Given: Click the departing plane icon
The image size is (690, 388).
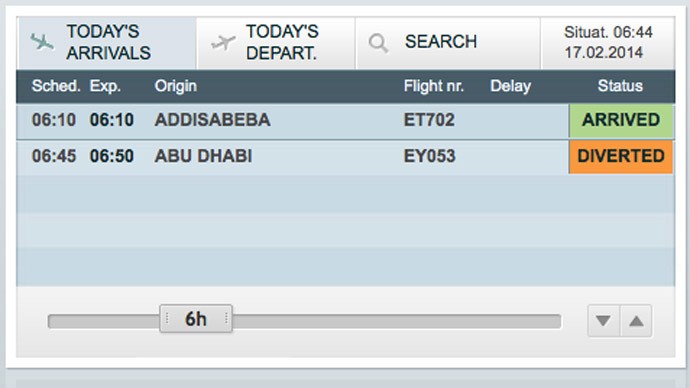Looking at the screenshot, I should pos(223,43).
